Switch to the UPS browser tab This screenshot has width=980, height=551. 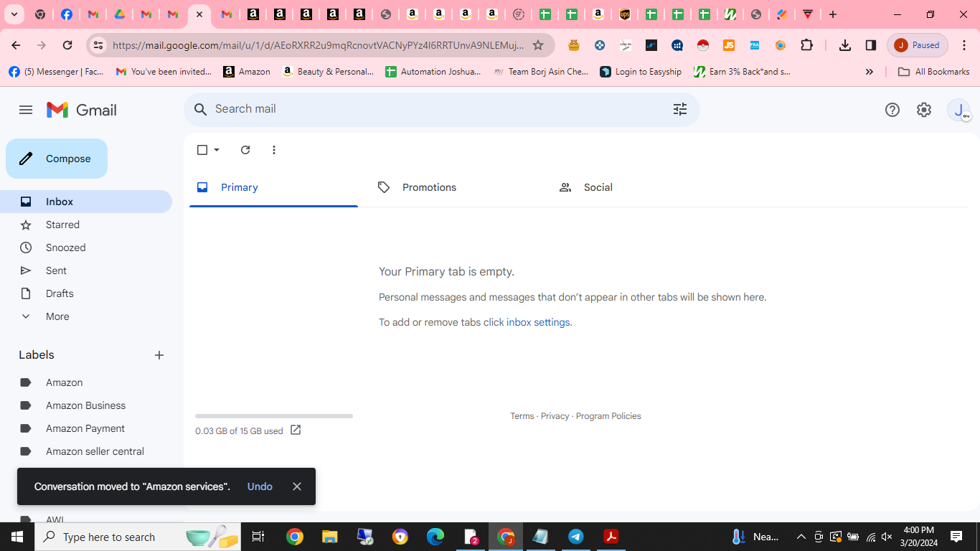[x=624, y=14]
